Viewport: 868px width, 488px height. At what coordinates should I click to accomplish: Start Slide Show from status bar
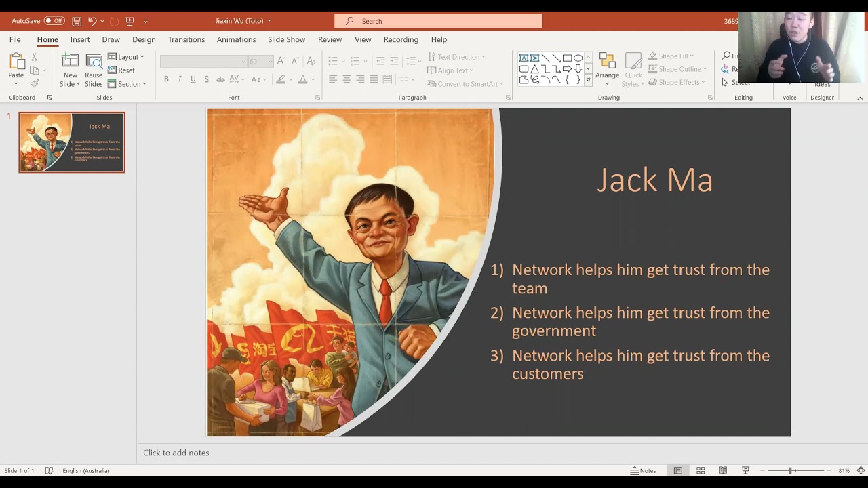[745, 470]
